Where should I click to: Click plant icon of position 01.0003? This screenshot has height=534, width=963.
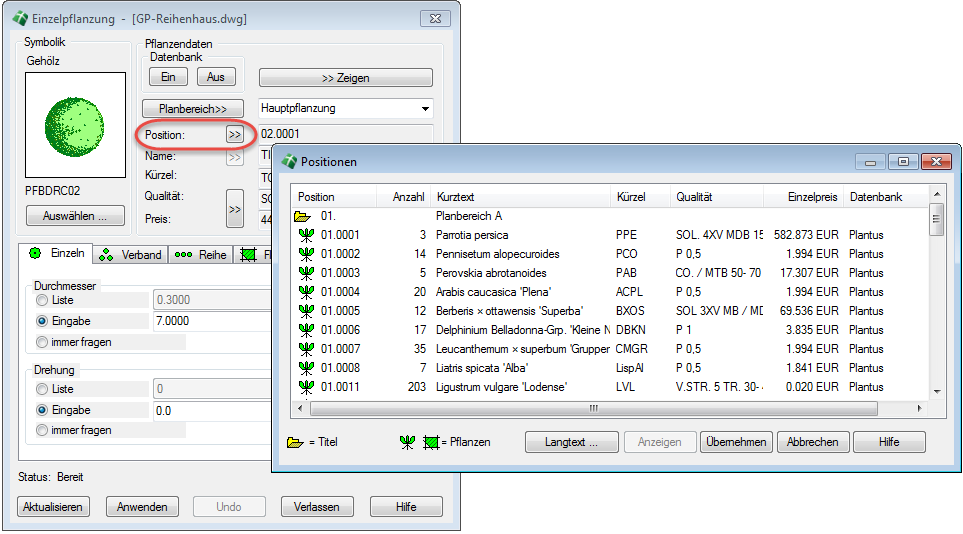point(306,273)
